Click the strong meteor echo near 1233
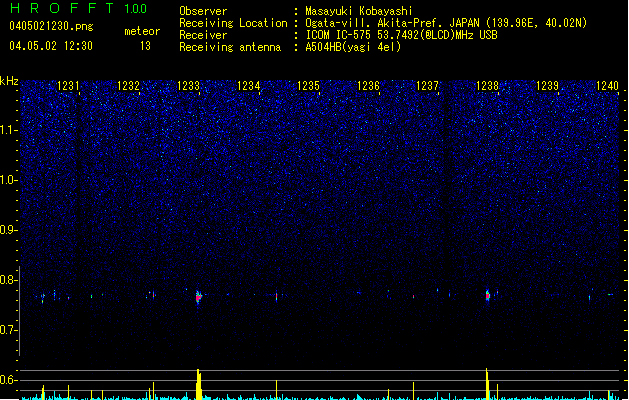629x400 pixels. (198, 297)
